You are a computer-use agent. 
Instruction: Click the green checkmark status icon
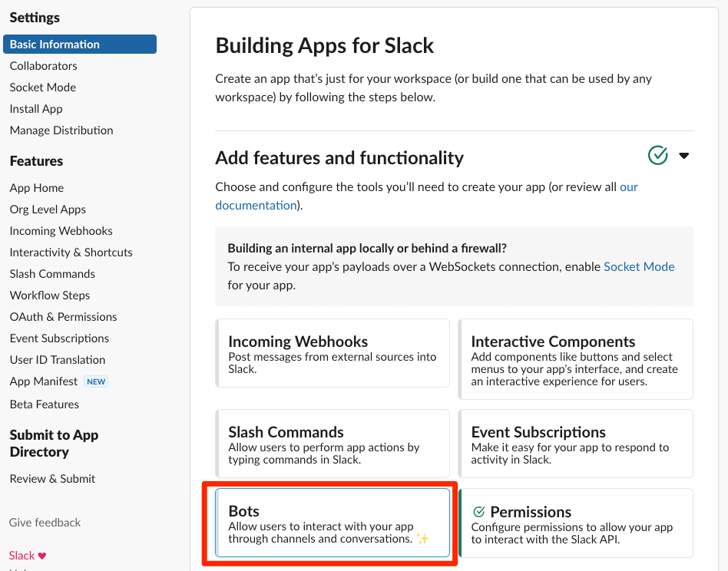tap(658, 156)
